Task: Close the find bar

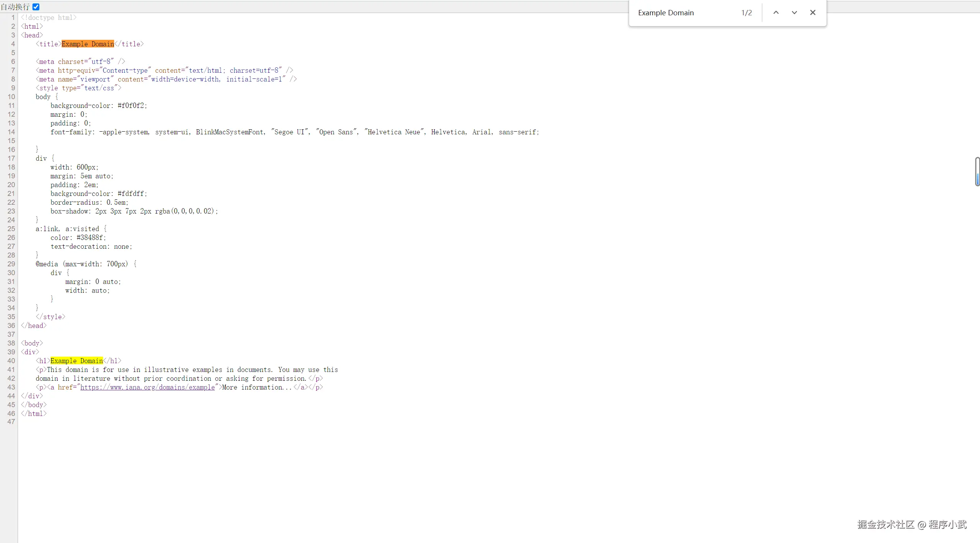Action: (813, 13)
